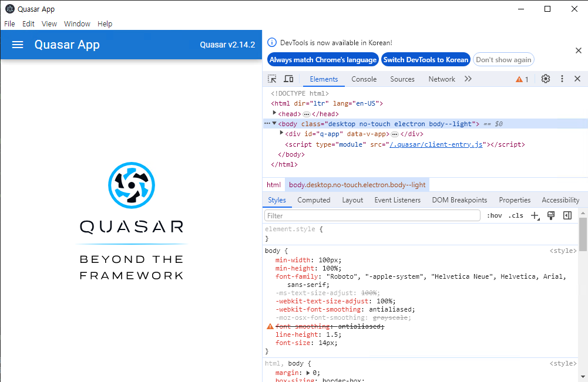Toggle the computed styles sidebar icon
Screen dimensions: 588x382
[567, 215]
